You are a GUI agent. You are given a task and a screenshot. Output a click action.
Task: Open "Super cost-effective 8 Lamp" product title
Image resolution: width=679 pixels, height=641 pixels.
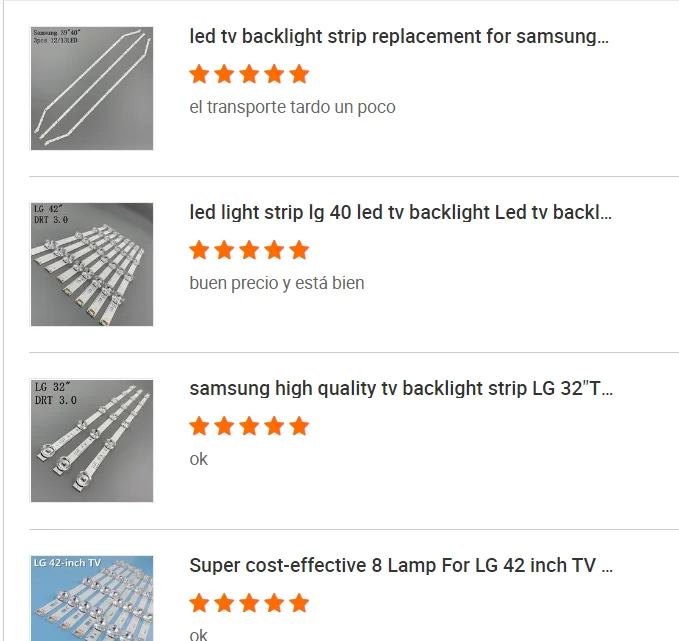point(400,566)
